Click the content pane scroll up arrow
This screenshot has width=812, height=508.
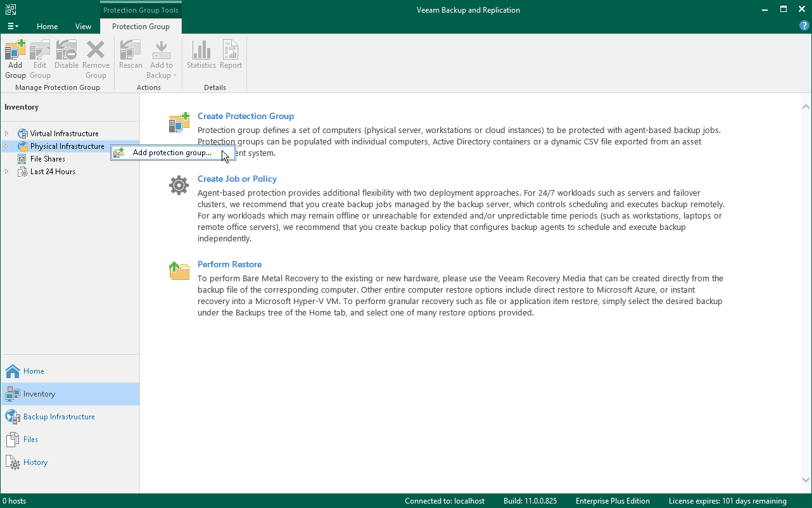[x=806, y=107]
